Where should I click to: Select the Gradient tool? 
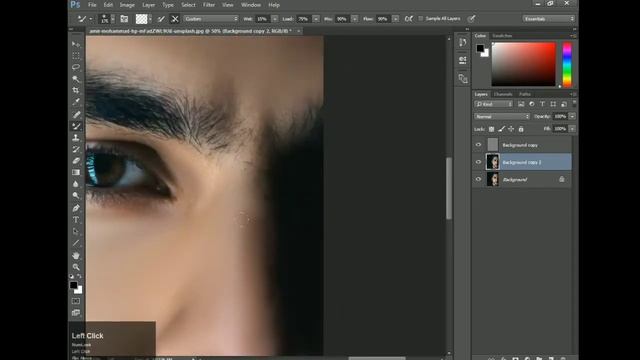76,172
